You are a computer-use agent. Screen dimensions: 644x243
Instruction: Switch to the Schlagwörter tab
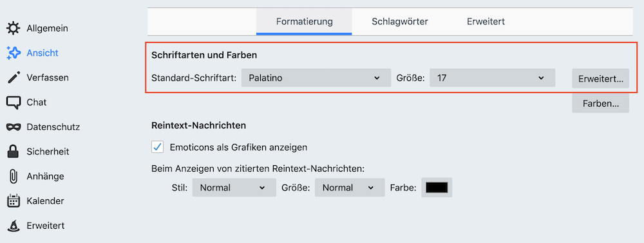pos(400,22)
